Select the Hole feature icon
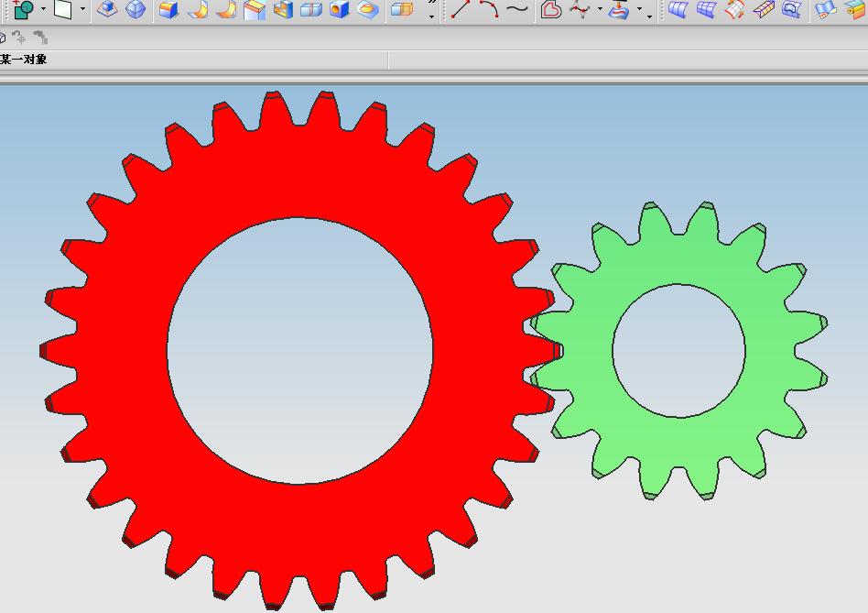868x613 pixels. coord(340,9)
